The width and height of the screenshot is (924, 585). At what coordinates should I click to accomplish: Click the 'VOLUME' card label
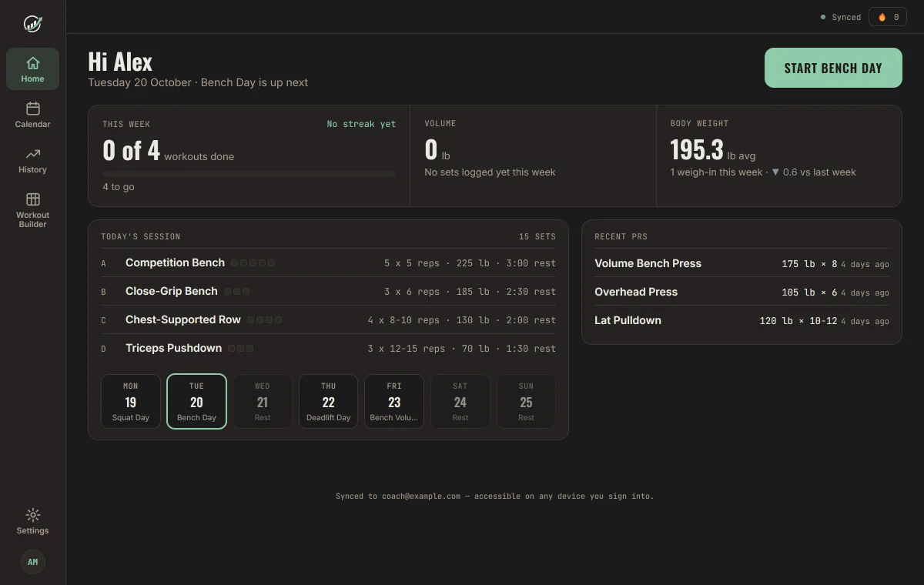pos(440,123)
